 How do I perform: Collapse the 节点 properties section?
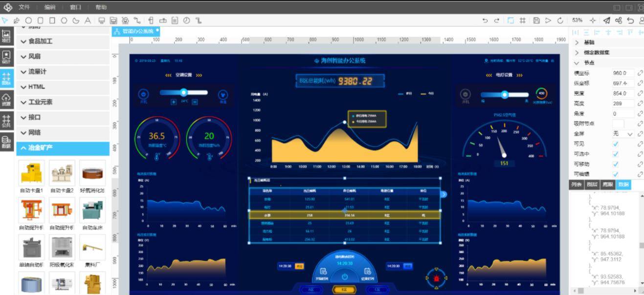607,63
